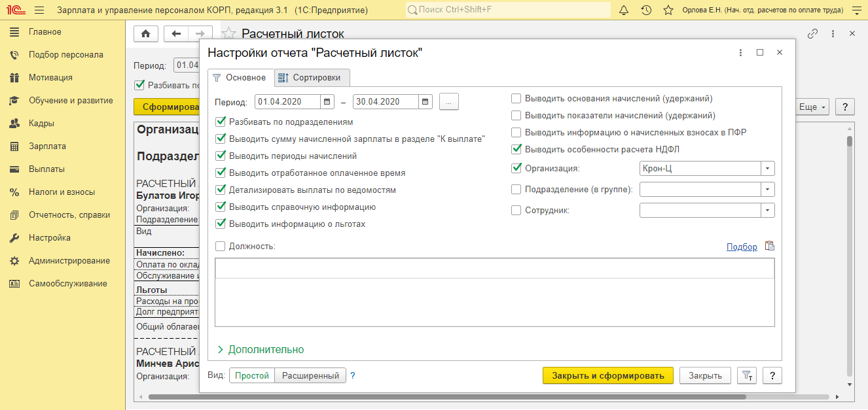868x410 pixels.
Task: Open the history clock icon
Action: [646, 10]
